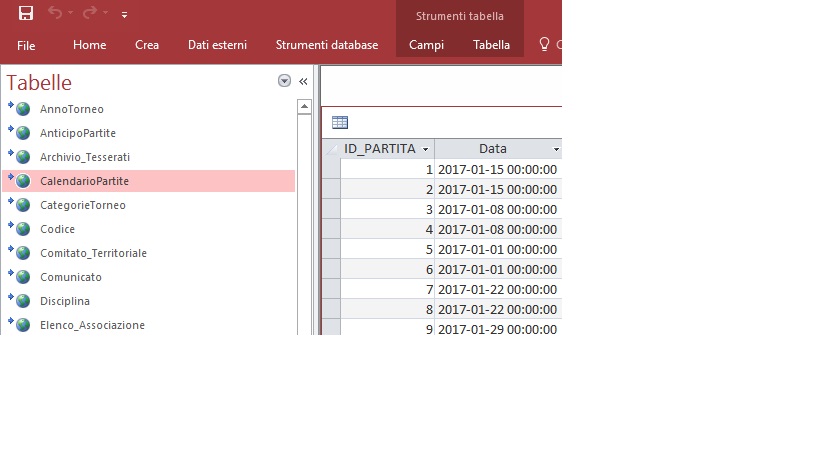Click the Undo arrow icon

[x=55, y=13]
